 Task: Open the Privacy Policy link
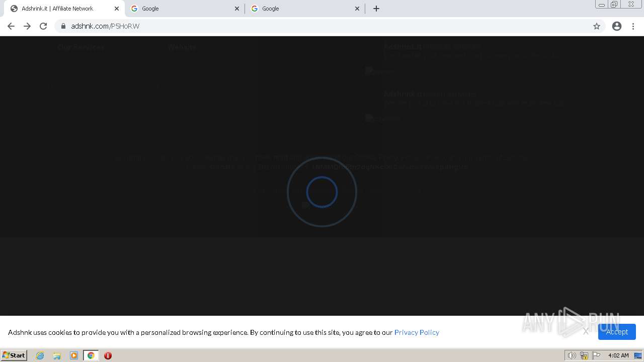tap(417, 332)
